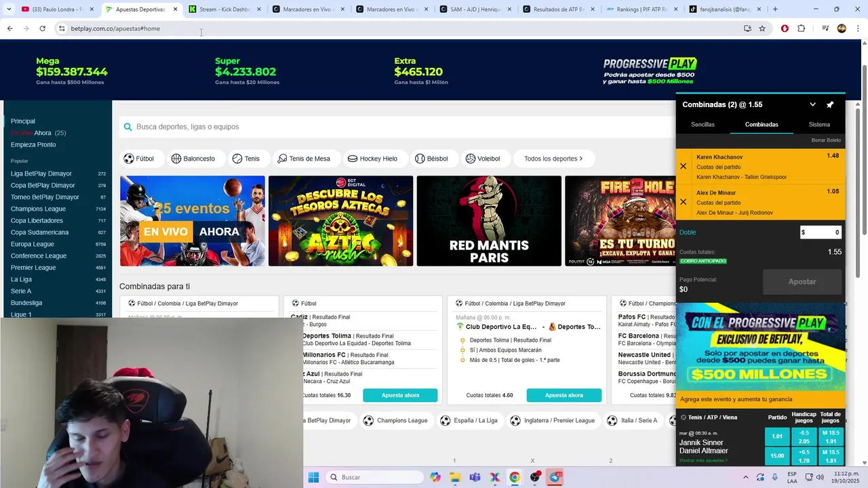Focus the sports search field
This screenshot has height=488, width=868.
click(397, 127)
